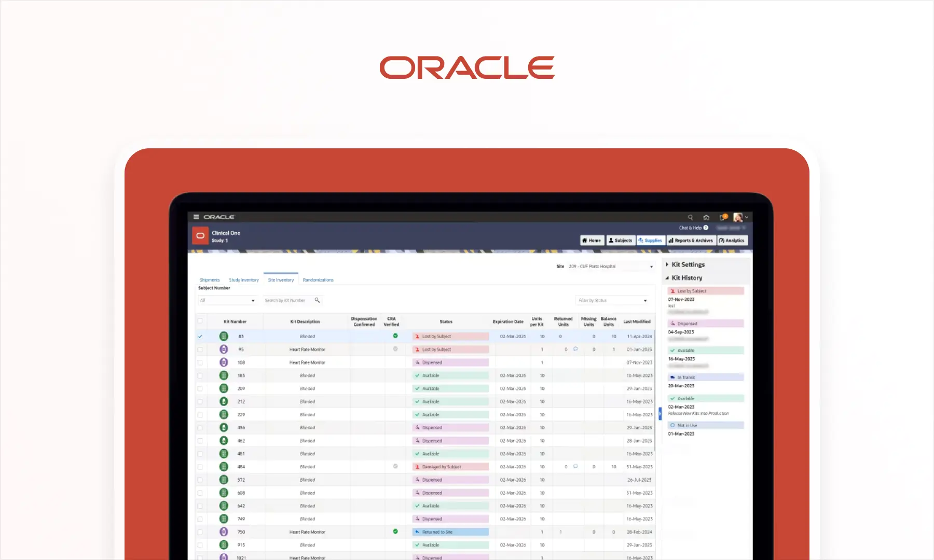Switch to the Shipments tab
Viewport: 934px width, 560px height.
[x=210, y=280]
